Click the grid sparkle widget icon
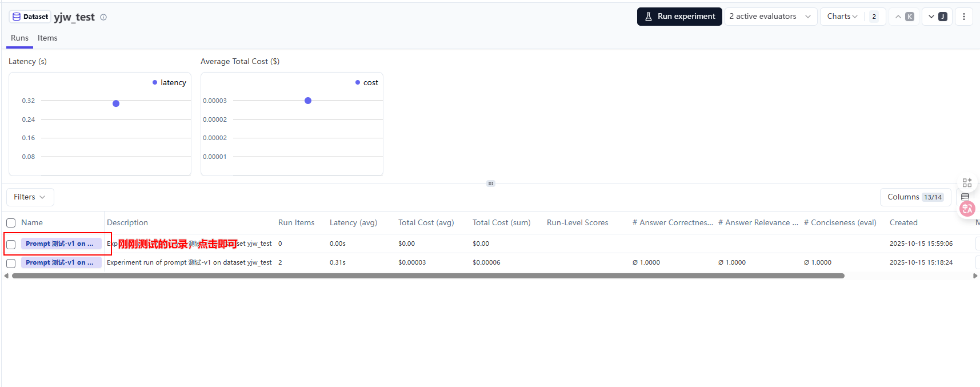 pos(967,182)
